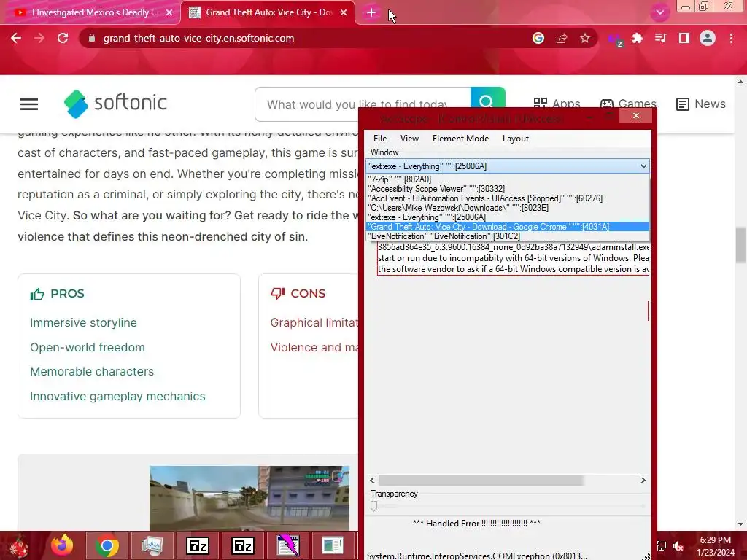View site security info via padlock icon
This screenshot has width=747, height=560.
(92, 38)
